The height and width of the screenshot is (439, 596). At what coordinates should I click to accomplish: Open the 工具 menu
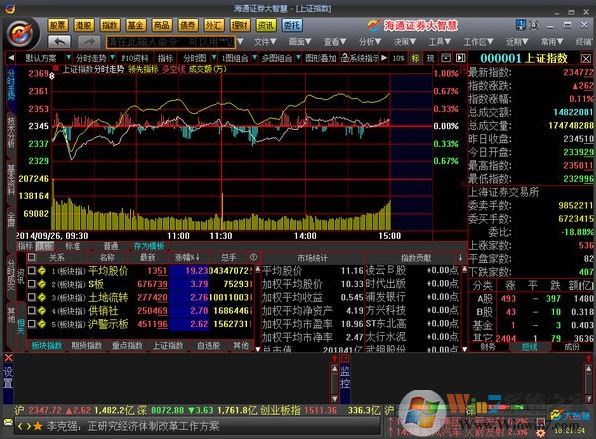click(x=440, y=41)
